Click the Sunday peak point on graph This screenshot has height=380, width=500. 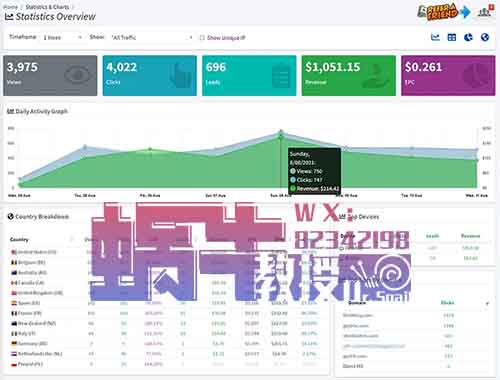tap(281, 131)
